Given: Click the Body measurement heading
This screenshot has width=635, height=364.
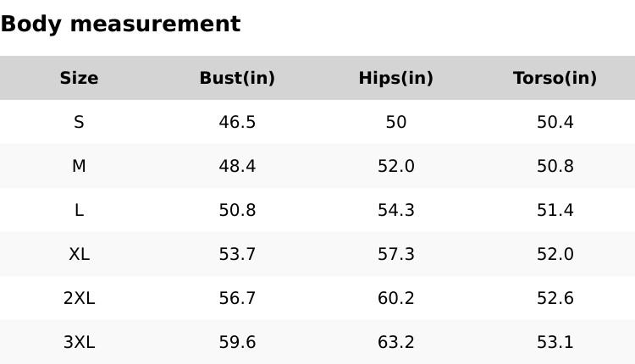Looking at the screenshot, I should 120,24.
